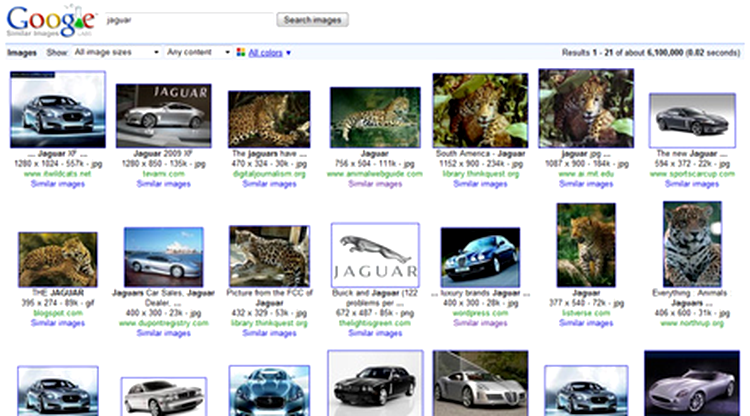This screenshot has height=416, width=750.
Task: Click the digitaljournalism.org green URL
Action: coord(269,174)
